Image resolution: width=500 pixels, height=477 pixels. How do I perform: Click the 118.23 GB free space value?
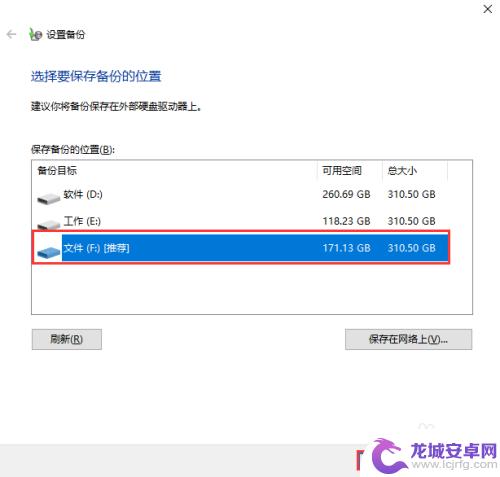coord(346,221)
